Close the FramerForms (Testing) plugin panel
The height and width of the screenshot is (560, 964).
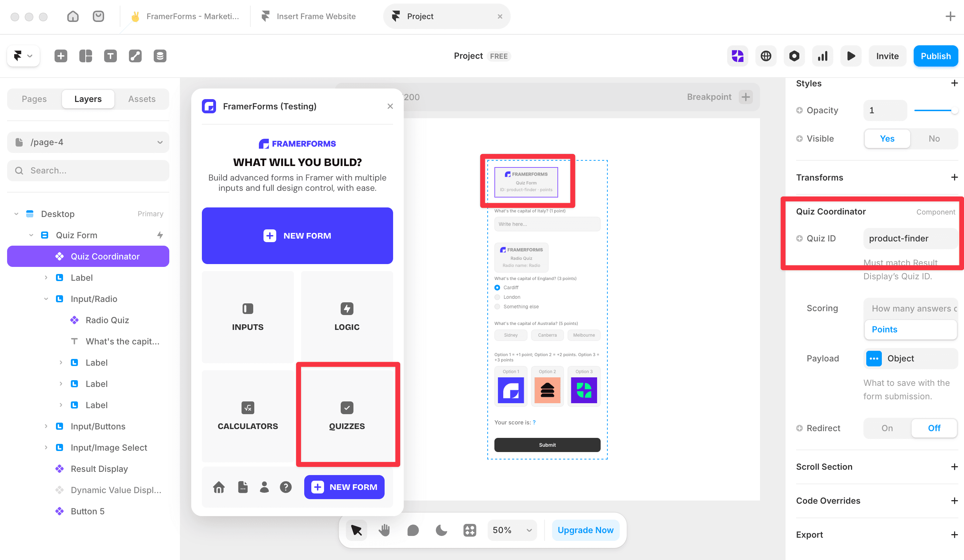coord(390,106)
